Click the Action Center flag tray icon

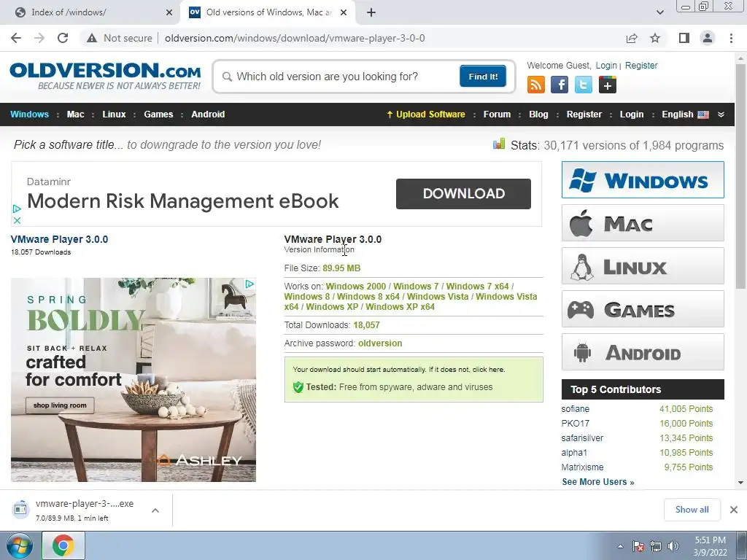[638, 546]
